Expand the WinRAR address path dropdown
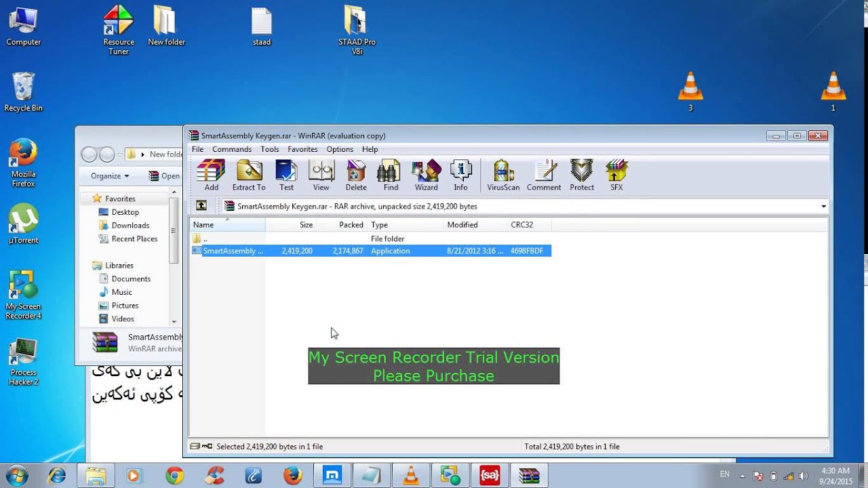 point(824,206)
